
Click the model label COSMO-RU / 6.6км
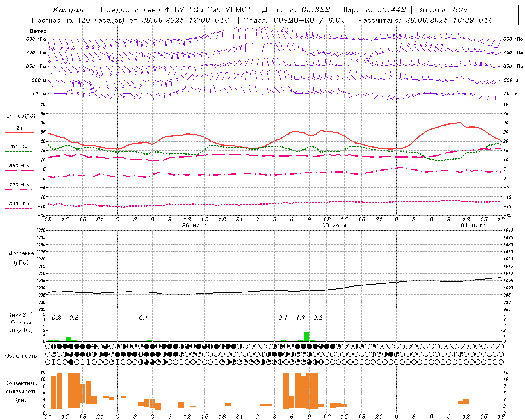coord(310,20)
